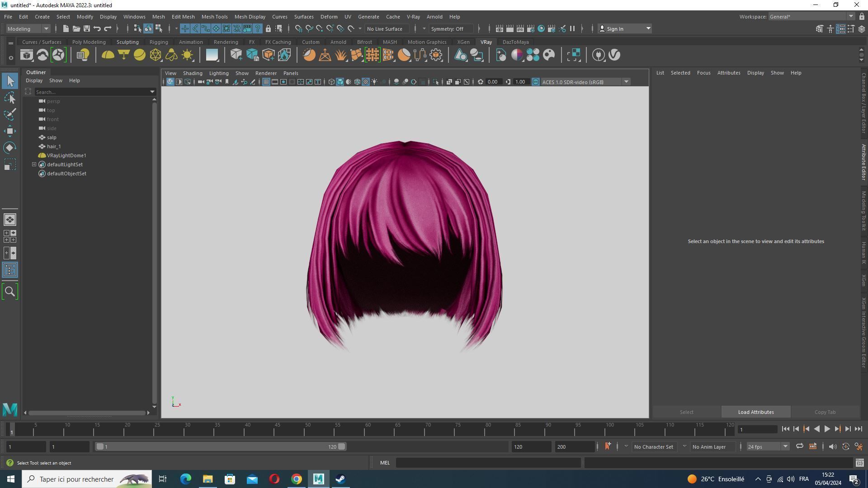
Task: Open the Workspace General dropdown
Action: tap(811, 17)
